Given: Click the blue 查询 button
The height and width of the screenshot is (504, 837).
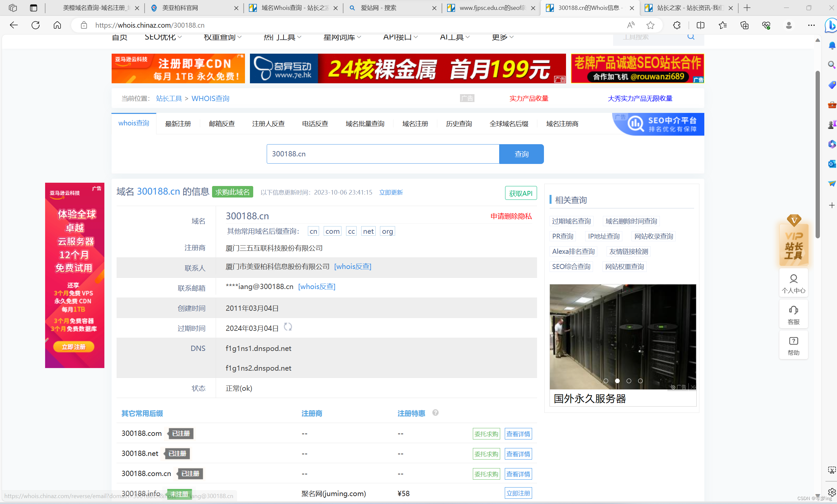Looking at the screenshot, I should (521, 154).
